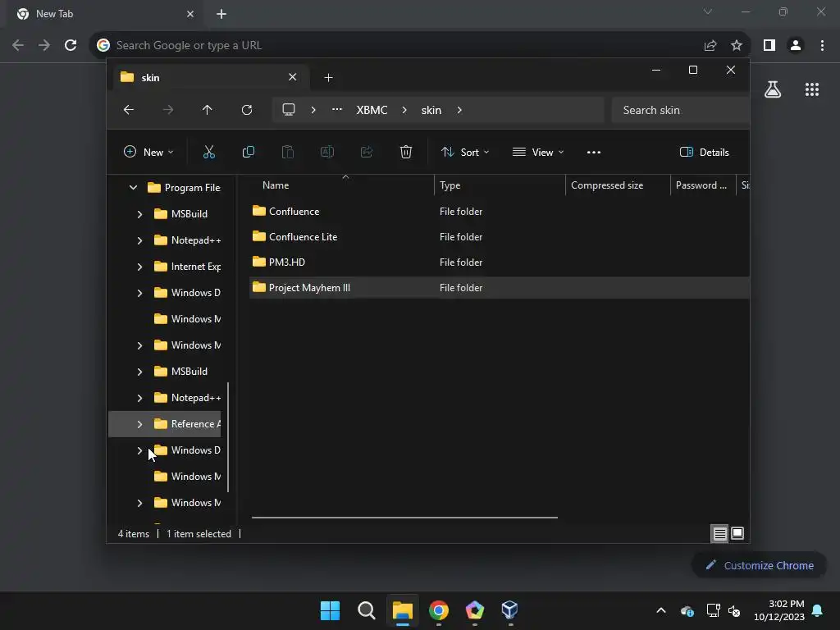Screen dimensions: 840x630
Task: Click chevron after This PC icon
Action: (313, 110)
